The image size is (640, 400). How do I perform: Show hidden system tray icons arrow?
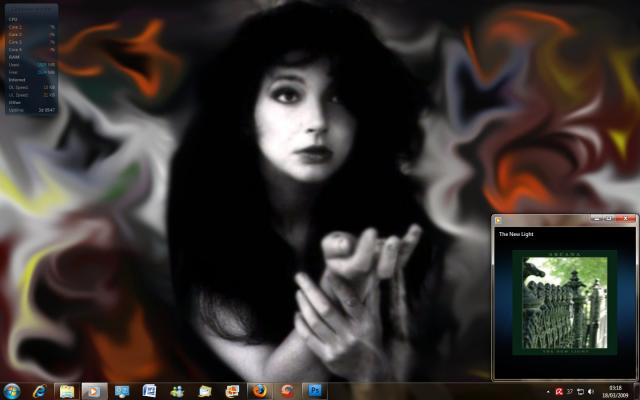[548, 392]
